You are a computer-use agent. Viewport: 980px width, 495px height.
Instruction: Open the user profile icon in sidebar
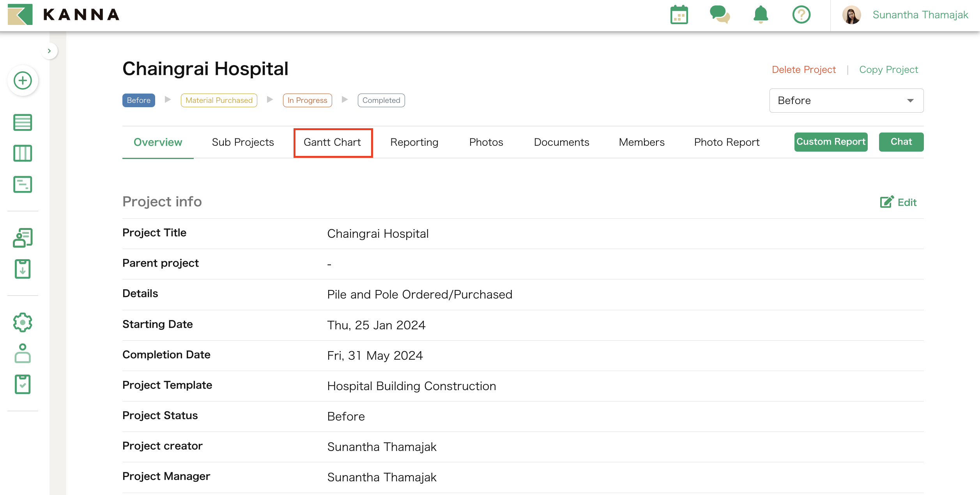[23, 354]
